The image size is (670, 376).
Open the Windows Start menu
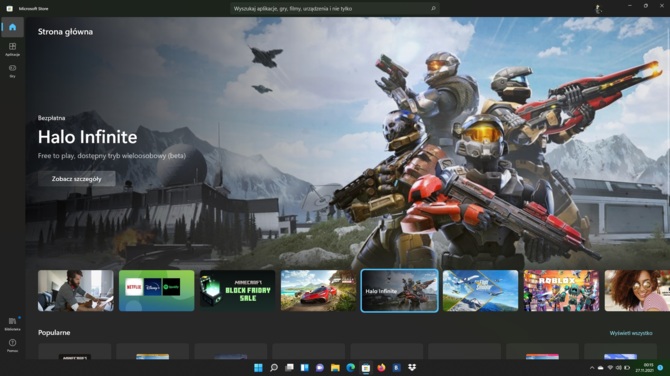coord(259,367)
